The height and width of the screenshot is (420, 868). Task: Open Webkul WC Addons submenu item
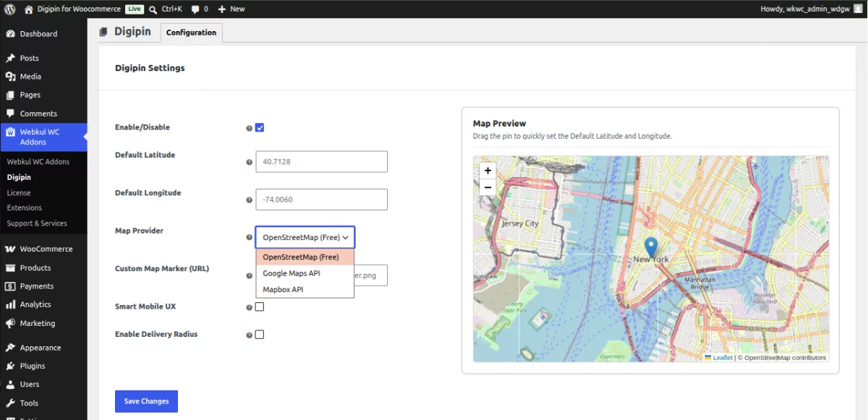[x=38, y=161]
